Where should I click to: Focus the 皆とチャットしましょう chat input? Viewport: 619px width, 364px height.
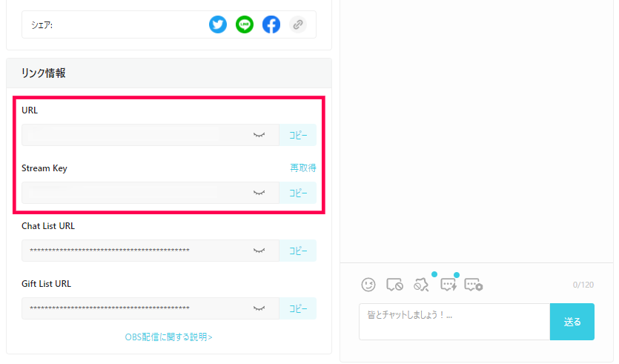click(x=454, y=321)
